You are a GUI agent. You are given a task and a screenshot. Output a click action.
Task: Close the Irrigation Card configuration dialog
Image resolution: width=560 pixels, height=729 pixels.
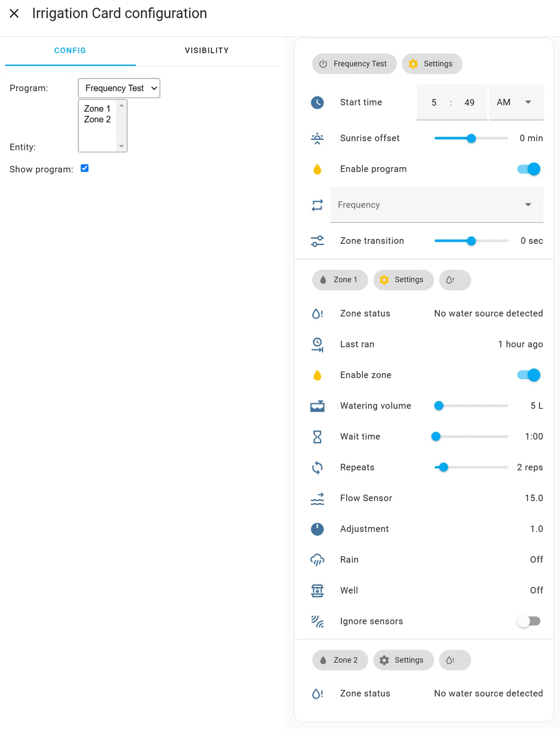14,14
